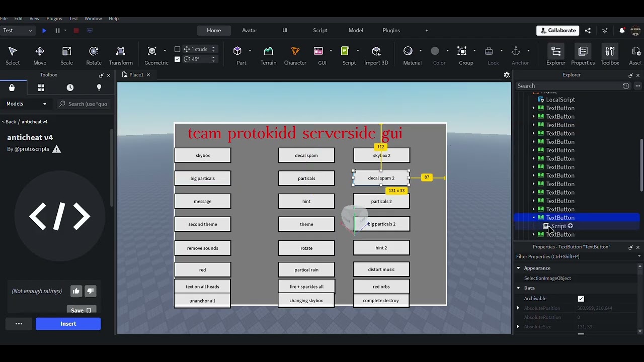Open dropdown arrow next to Geometric
Image resolution: width=644 pixels, height=362 pixels.
point(165,51)
